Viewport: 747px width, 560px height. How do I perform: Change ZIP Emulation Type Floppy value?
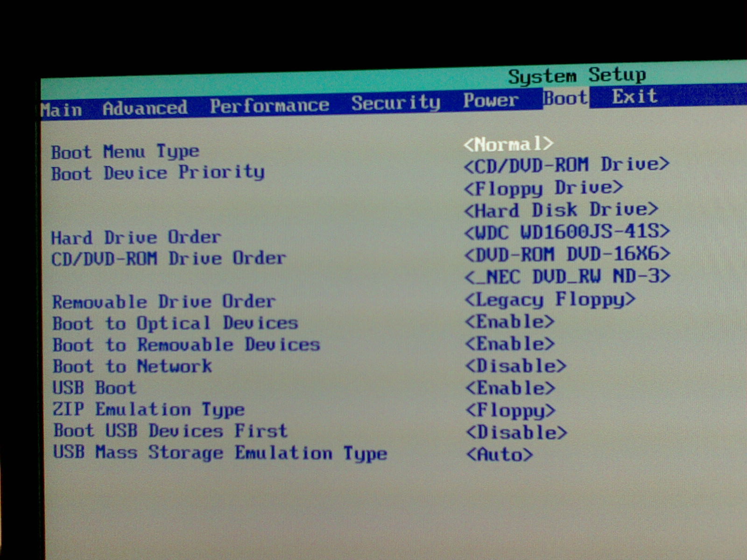[511, 411]
